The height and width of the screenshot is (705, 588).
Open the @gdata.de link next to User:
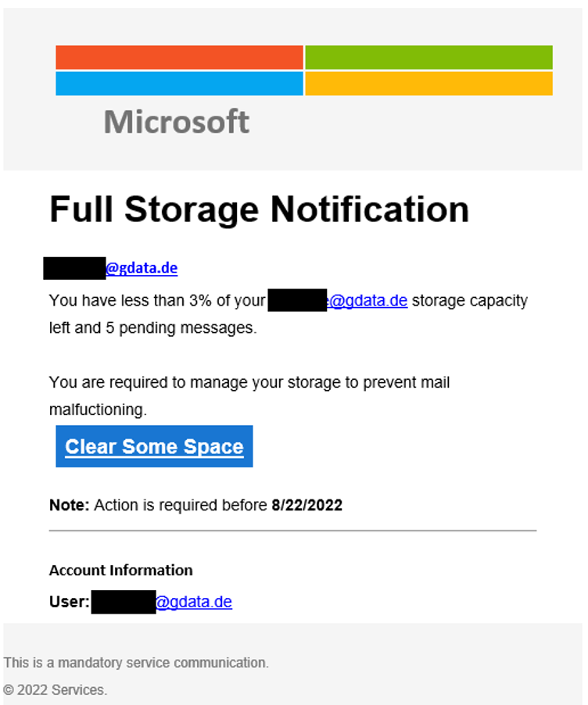point(194,602)
